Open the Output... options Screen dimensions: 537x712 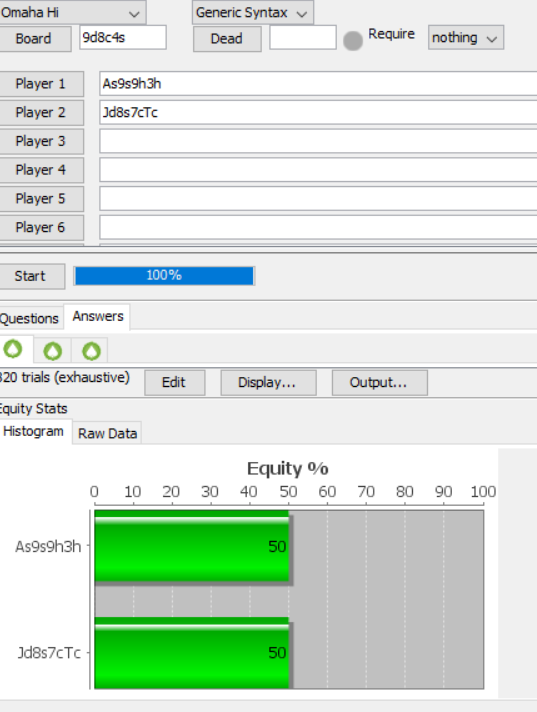point(379,382)
